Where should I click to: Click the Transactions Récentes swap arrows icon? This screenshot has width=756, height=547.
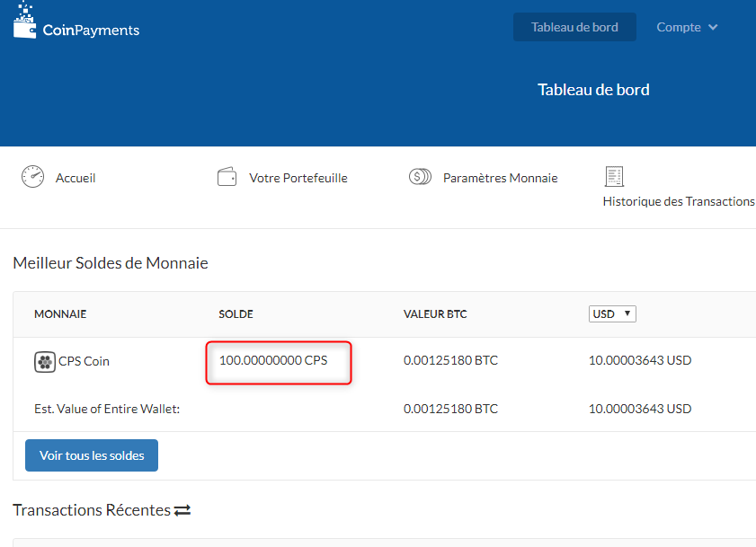coord(182,510)
